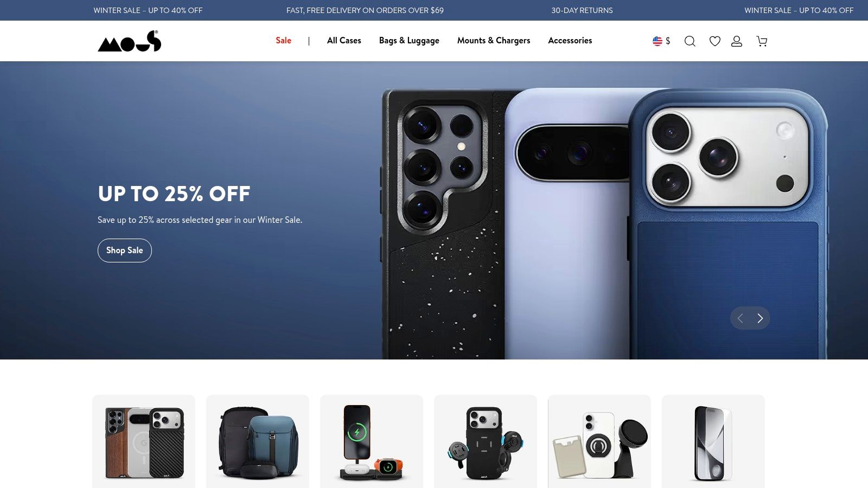Open the wishlist heart icon
This screenshot has height=488, width=868.
click(715, 41)
